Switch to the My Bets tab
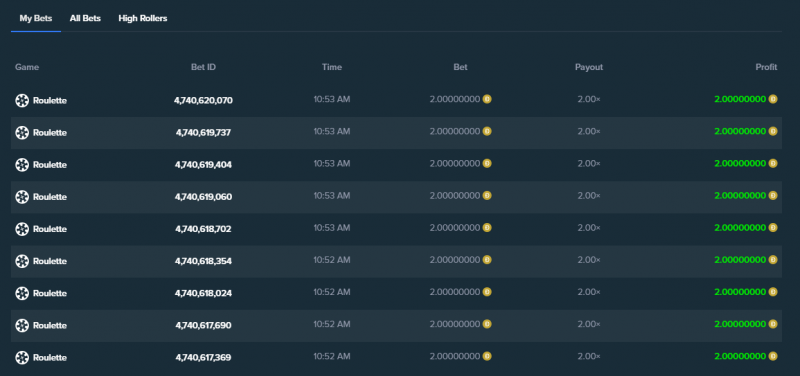Screen dimensions: 800x376 36,18
